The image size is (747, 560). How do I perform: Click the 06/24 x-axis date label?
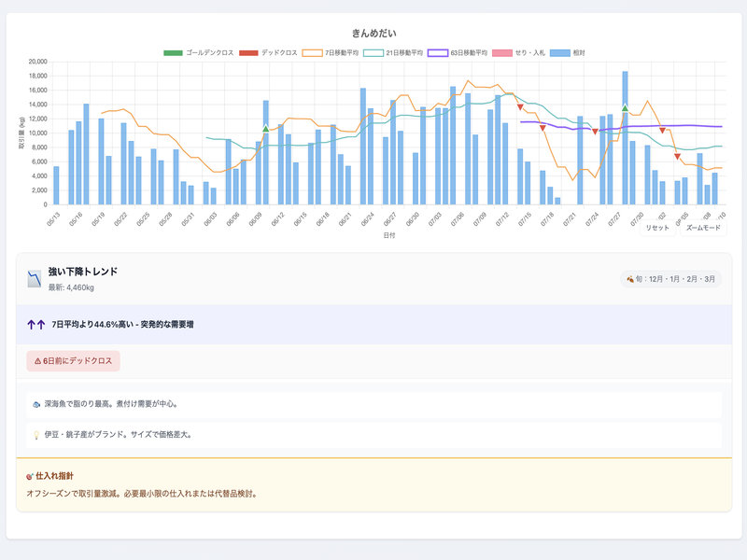point(367,219)
